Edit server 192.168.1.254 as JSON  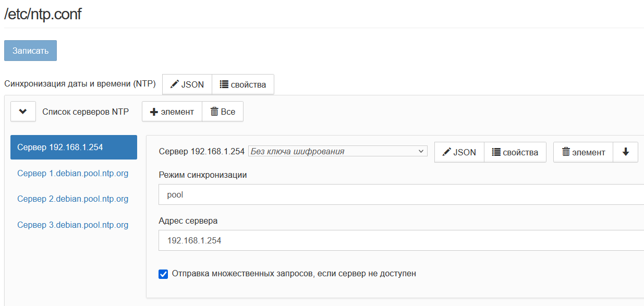coord(459,152)
